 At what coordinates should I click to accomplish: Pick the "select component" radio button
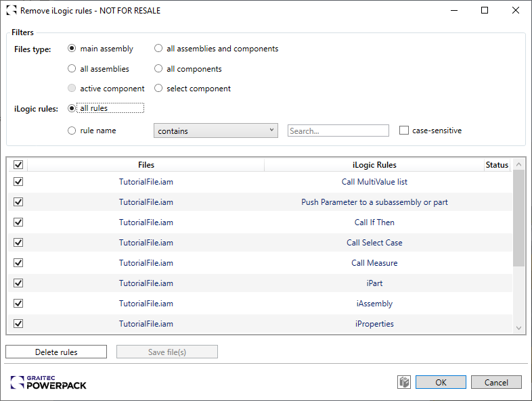click(158, 89)
